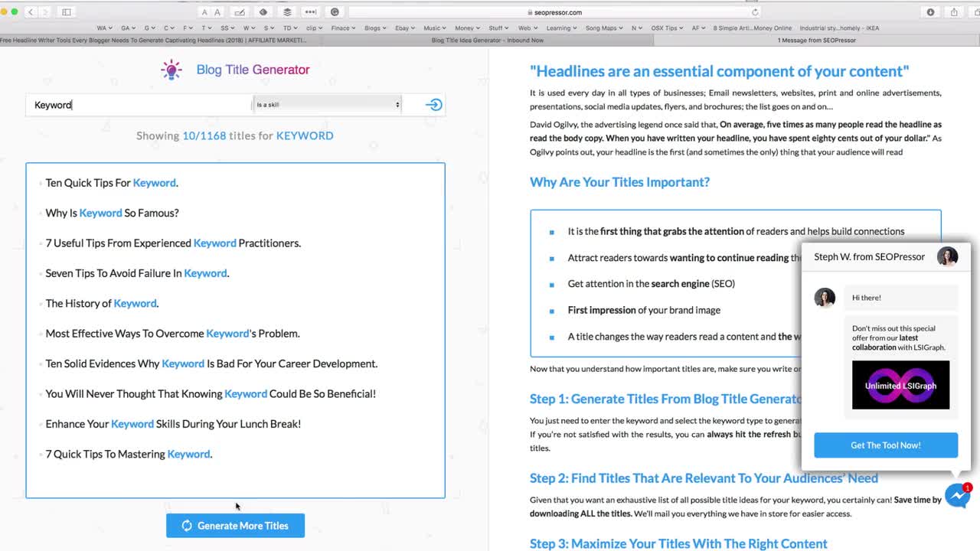The height and width of the screenshot is (551, 980).
Task: Expand the Web bookmarks folder
Action: click(x=528, y=28)
